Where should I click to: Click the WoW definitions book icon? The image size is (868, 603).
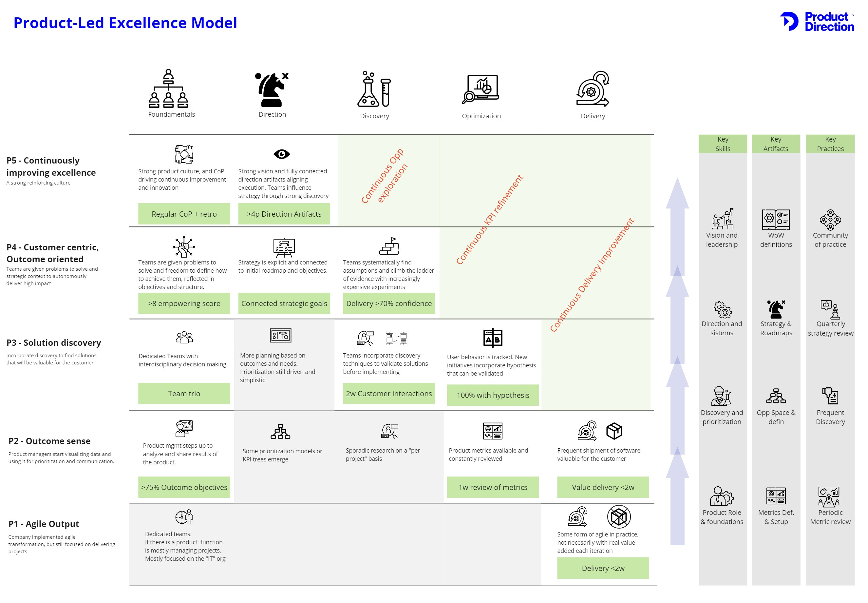[776, 220]
